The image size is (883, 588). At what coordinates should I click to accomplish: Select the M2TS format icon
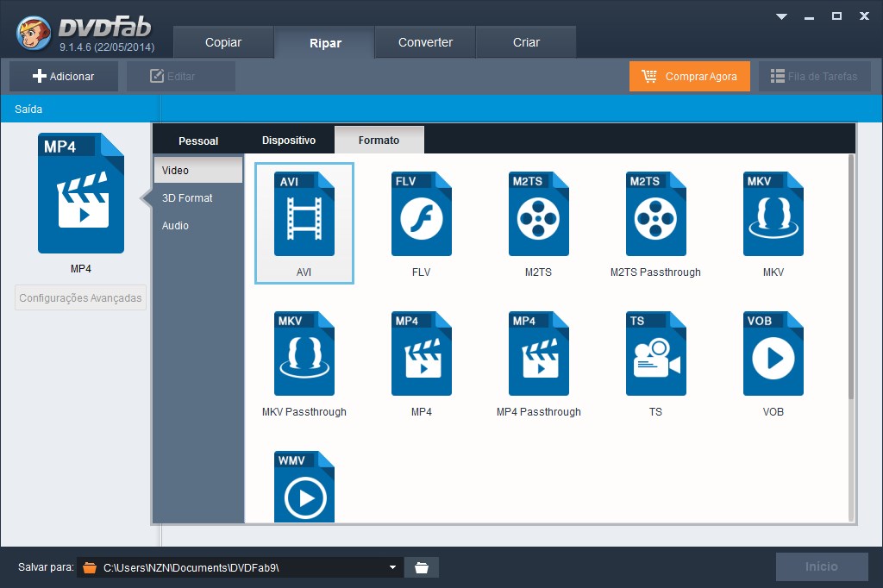pos(538,214)
